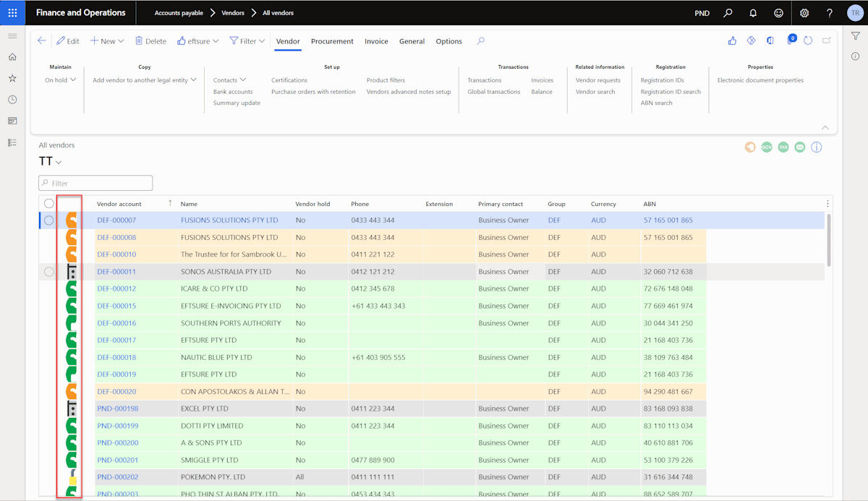Expand Add vendor to another legal entity
The width and height of the screenshot is (868, 501).
pyautogui.click(x=145, y=80)
